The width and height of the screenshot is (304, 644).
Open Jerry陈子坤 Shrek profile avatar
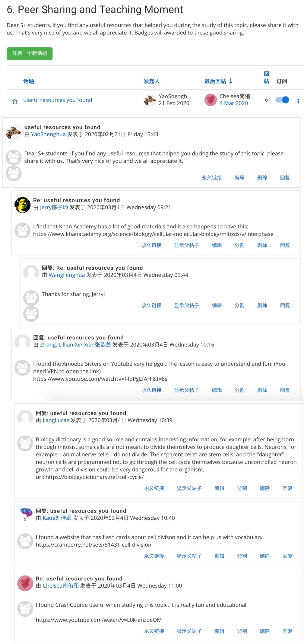tap(23, 205)
